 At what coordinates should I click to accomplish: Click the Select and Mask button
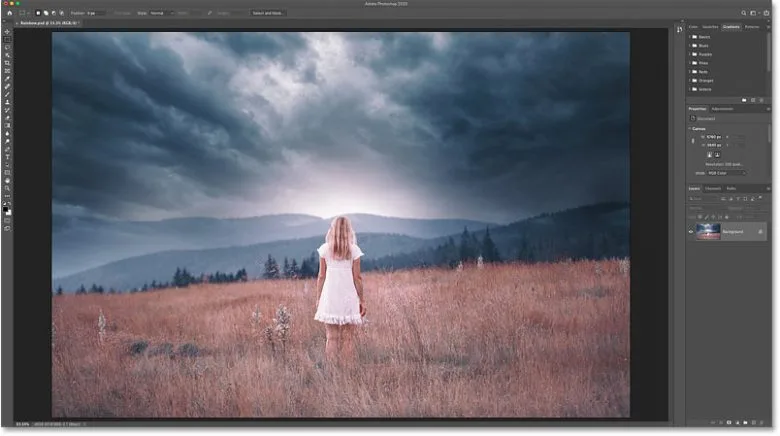[x=266, y=13]
